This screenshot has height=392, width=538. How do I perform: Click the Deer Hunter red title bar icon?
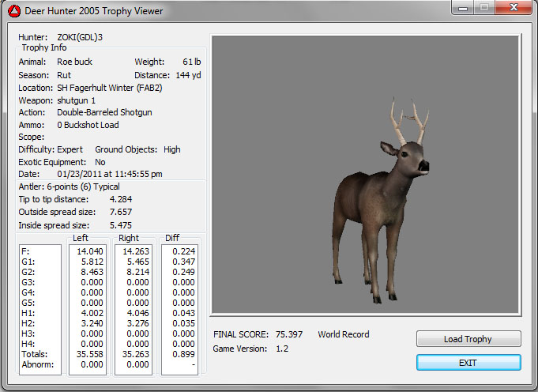point(14,10)
